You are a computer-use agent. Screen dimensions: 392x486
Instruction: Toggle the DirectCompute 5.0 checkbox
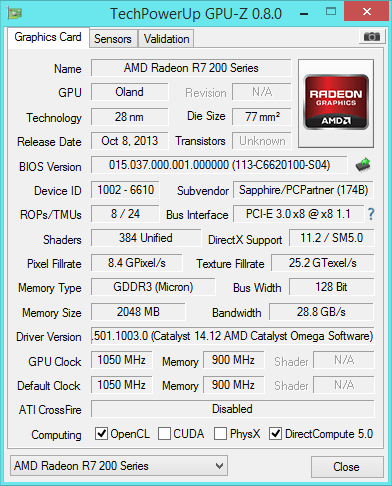point(276,434)
